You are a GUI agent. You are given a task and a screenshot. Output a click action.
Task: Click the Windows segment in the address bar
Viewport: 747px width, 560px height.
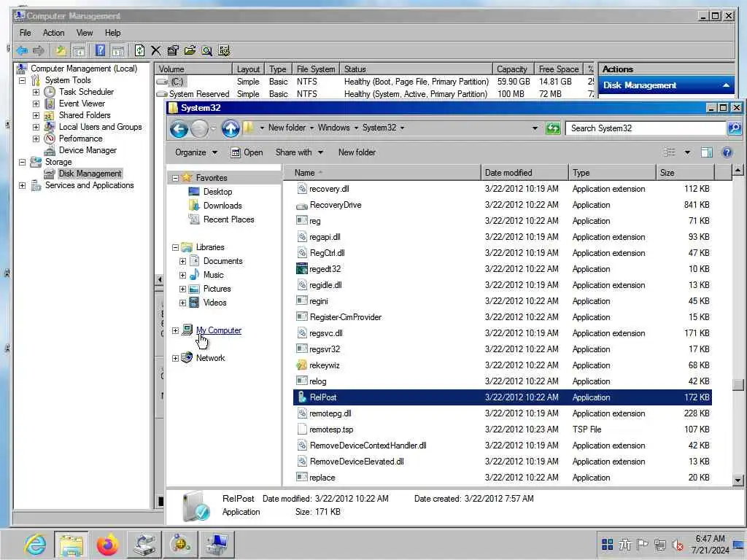click(333, 128)
